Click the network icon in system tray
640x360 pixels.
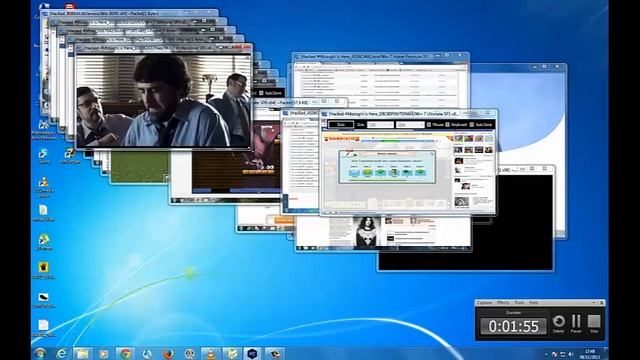[x=563, y=354]
